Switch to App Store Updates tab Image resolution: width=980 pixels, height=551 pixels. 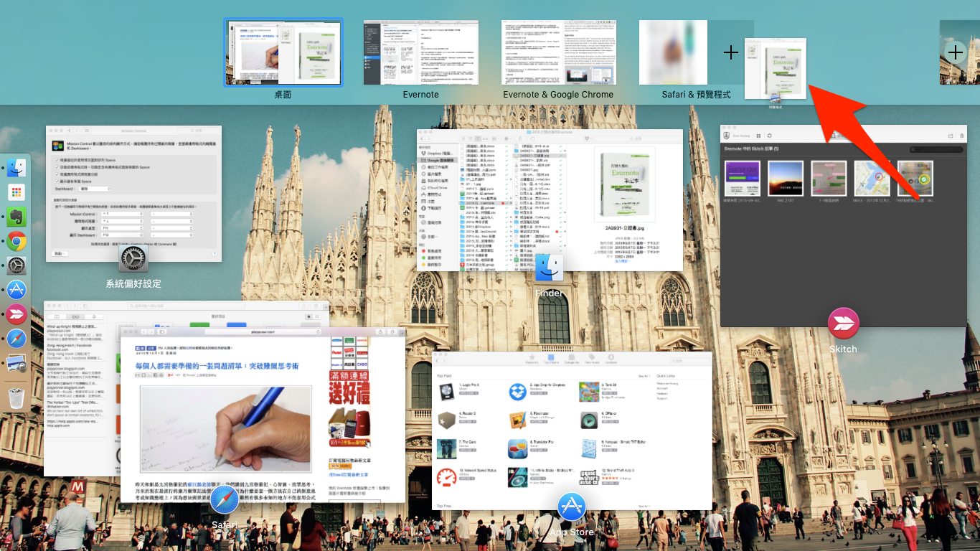click(x=611, y=359)
